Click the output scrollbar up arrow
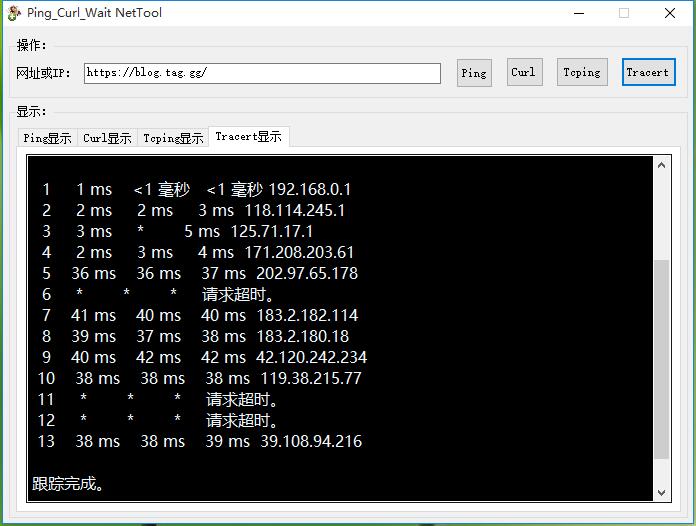This screenshot has width=696, height=526. click(661, 165)
